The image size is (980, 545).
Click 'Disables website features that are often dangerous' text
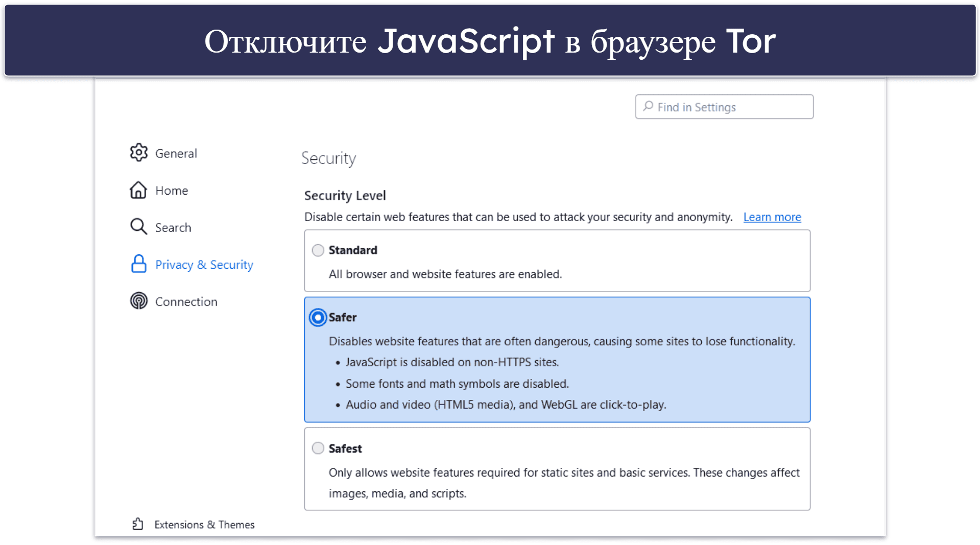point(562,341)
